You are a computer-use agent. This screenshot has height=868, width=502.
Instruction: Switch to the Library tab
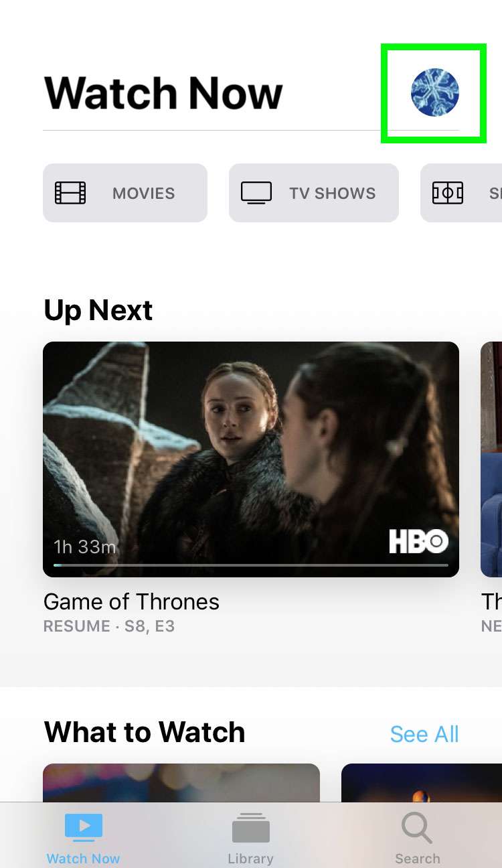[250, 837]
